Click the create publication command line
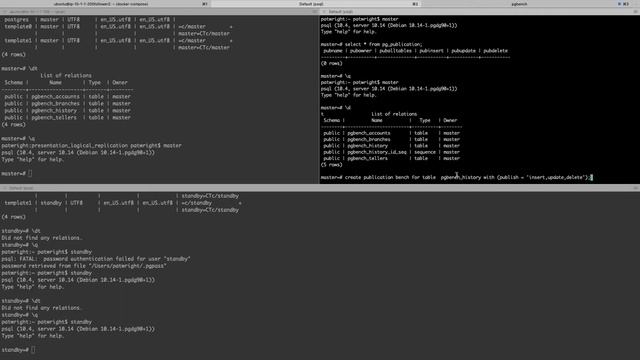The image size is (640, 360). pyautogui.click(x=456, y=177)
